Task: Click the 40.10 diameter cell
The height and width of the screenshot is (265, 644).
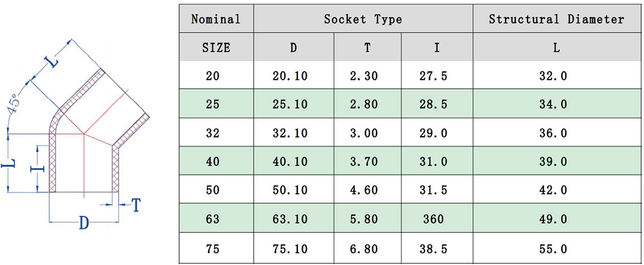Action: click(x=293, y=162)
